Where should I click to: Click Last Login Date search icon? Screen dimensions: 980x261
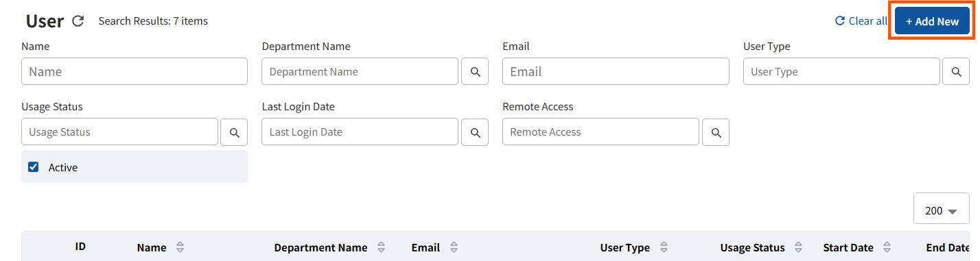(x=475, y=132)
